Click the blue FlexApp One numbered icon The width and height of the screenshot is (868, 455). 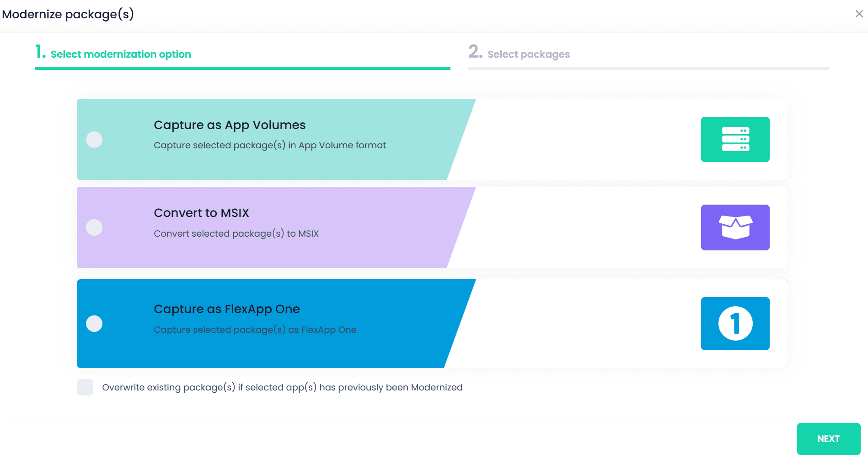(735, 324)
